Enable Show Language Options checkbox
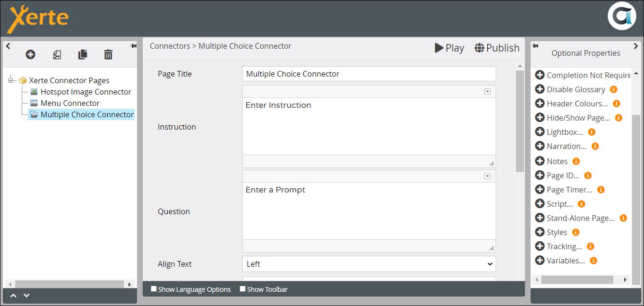The width and height of the screenshot is (644, 306). click(x=154, y=289)
